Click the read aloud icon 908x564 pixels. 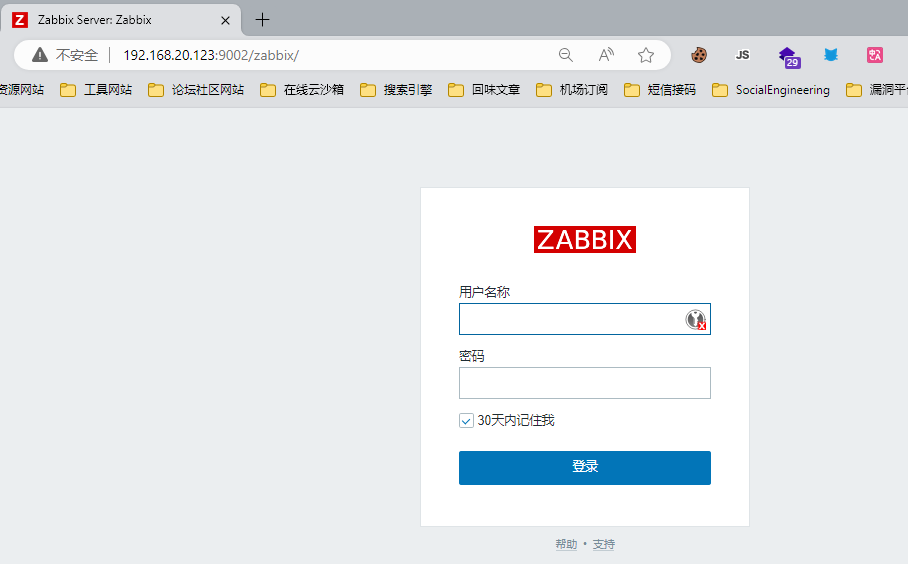tap(606, 55)
